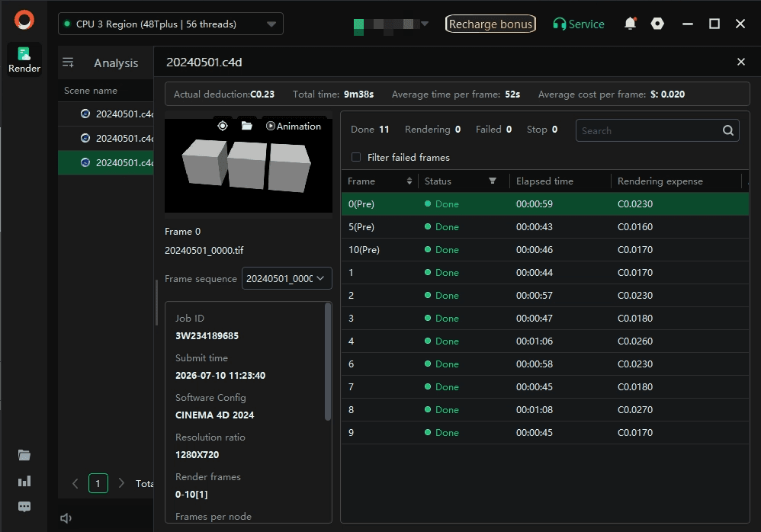Enable the Filter failed frames checkbox
The width and height of the screenshot is (761, 532).
[x=356, y=157]
